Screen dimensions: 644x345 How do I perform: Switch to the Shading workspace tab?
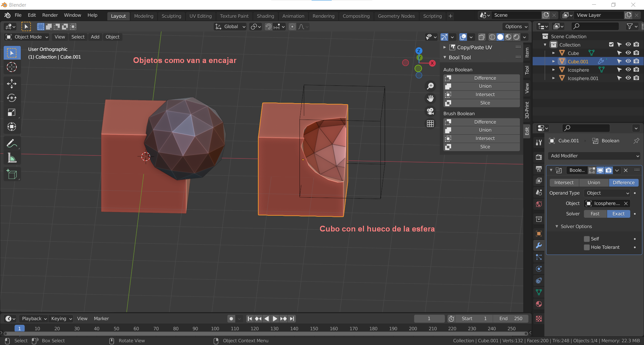pyautogui.click(x=265, y=16)
